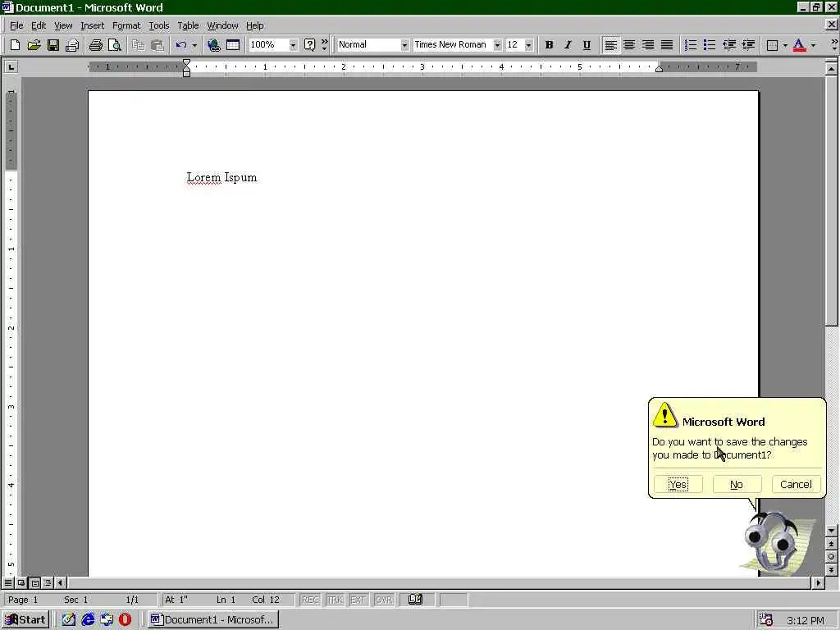The width and height of the screenshot is (840, 630).
Task: Open the Format menu
Action: [126, 25]
